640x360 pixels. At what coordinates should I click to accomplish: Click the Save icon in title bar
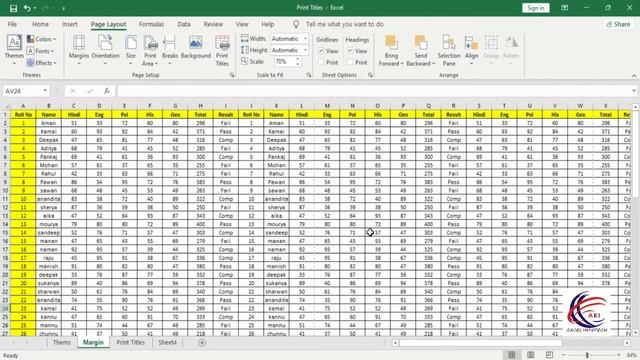tap(13, 8)
